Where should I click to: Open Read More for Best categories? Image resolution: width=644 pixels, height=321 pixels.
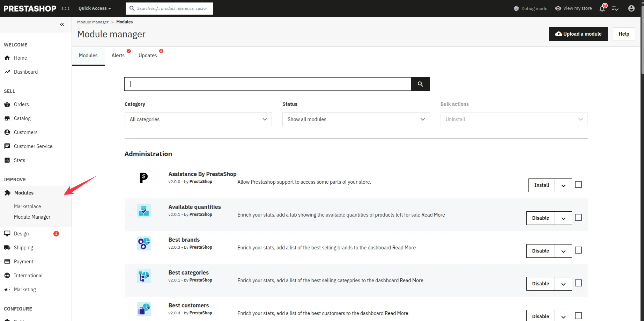click(x=412, y=280)
